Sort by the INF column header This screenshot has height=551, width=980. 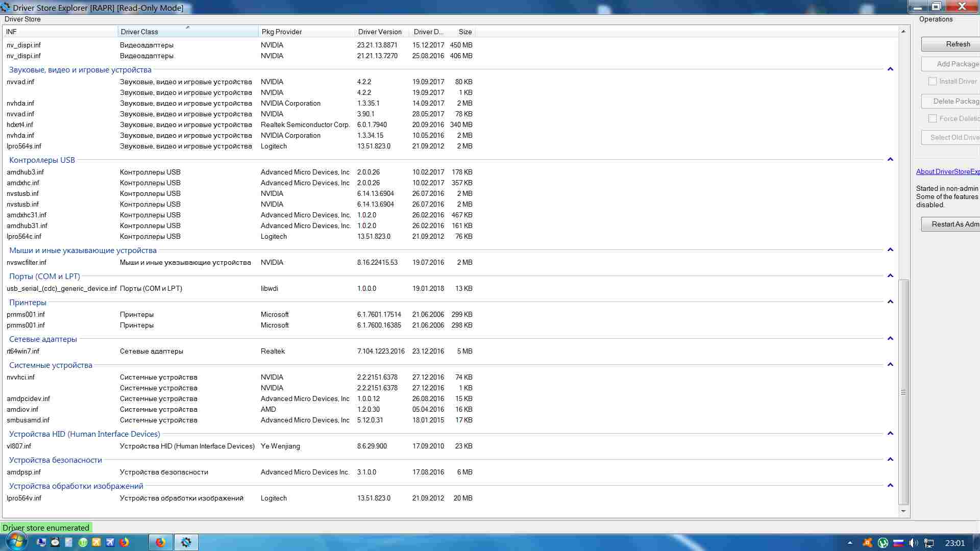(60, 32)
